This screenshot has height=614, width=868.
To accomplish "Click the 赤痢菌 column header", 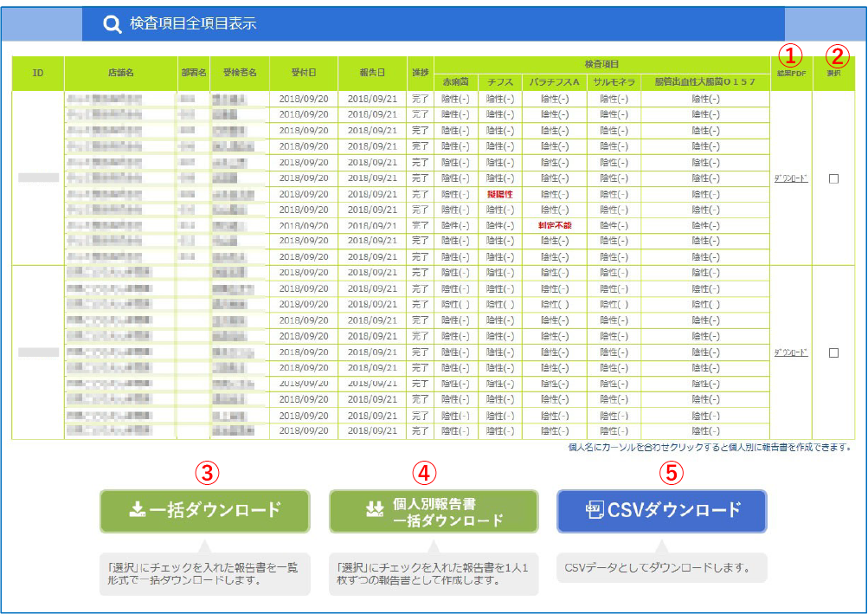I will point(455,82).
